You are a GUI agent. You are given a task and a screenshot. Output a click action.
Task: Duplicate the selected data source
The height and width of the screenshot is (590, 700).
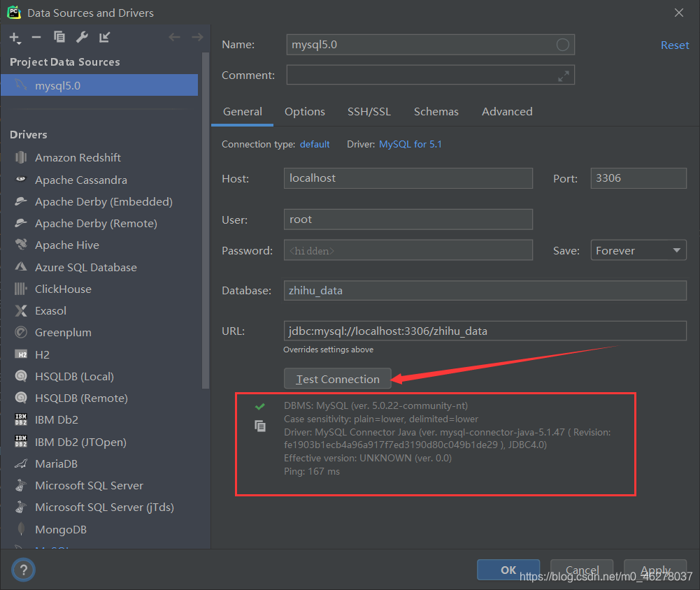[x=59, y=37]
